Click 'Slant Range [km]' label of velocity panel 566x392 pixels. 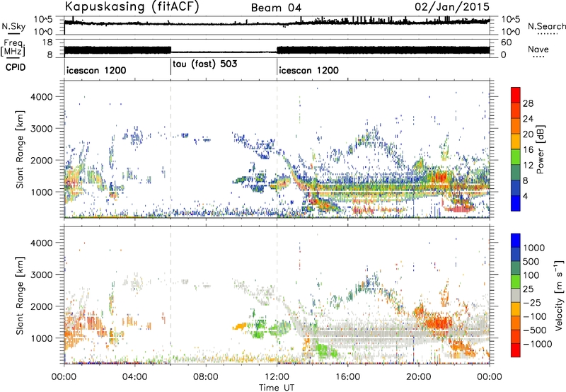click(x=20, y=296)
